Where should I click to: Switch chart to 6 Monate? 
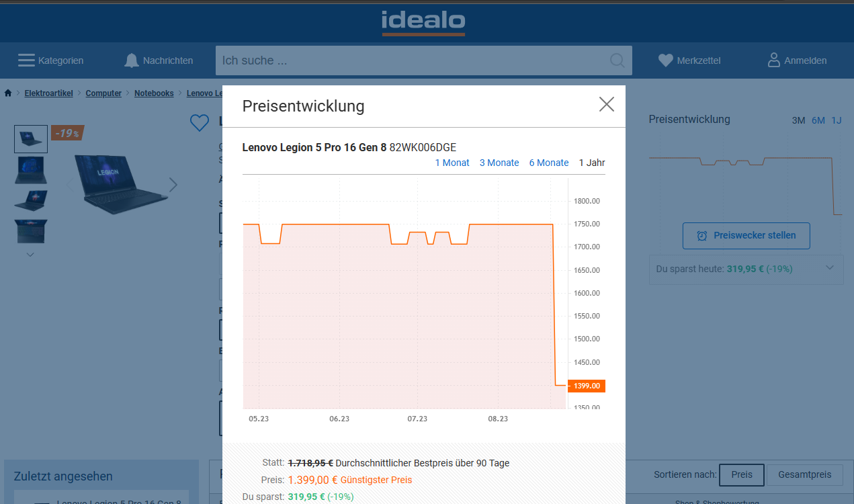coord(549,163)
